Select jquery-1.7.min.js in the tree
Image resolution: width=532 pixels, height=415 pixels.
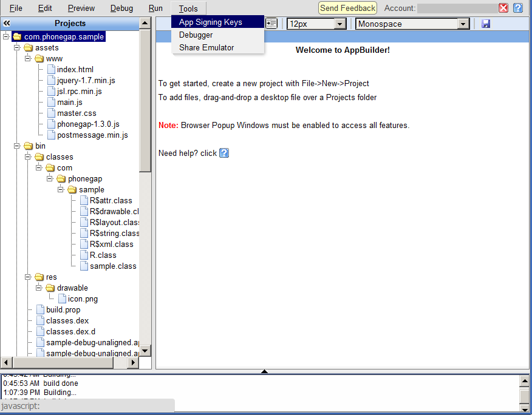(86, 80)
